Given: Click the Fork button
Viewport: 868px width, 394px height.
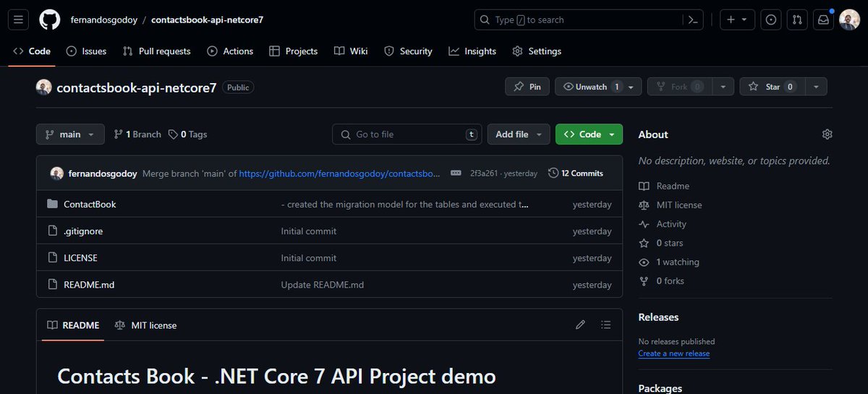Looking at the screenshot, I should pyautogui.click(x=679, y=87).
